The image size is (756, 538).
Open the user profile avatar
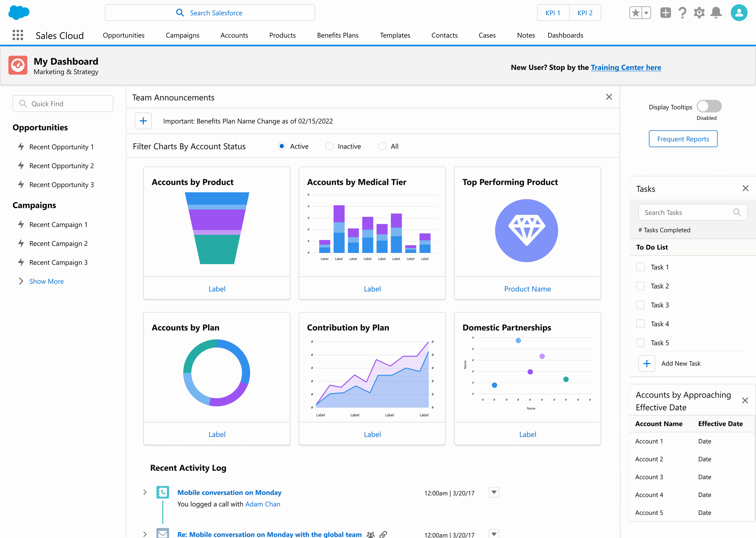[x=739, y=13]
